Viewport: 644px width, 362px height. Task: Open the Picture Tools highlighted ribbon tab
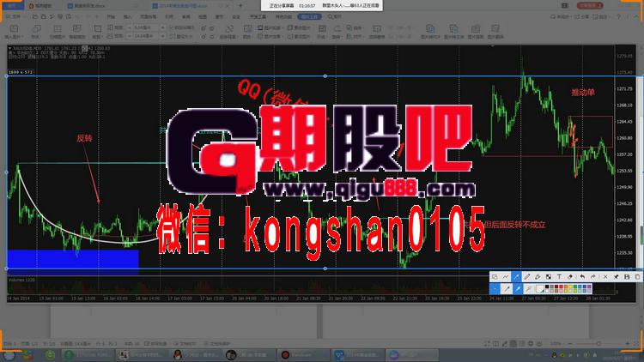click(309, 17)
